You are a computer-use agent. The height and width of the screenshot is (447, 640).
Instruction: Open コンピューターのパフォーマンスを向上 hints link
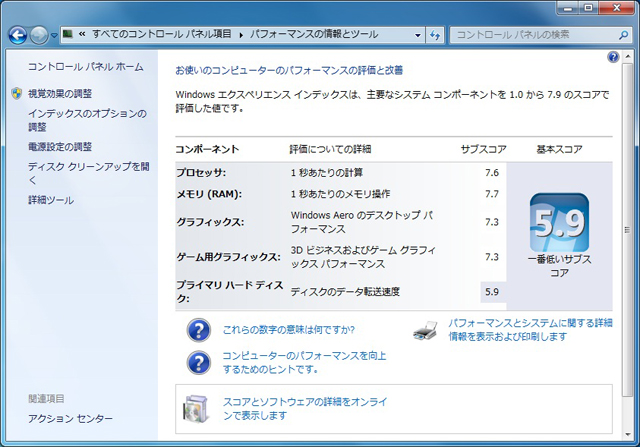[304, 362]
